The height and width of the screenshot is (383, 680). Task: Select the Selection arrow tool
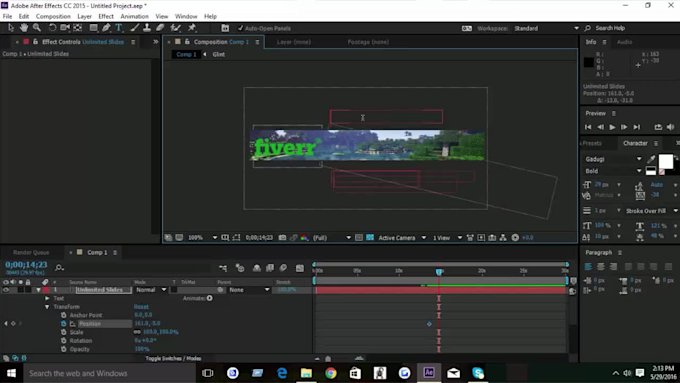tap(11, 28)
